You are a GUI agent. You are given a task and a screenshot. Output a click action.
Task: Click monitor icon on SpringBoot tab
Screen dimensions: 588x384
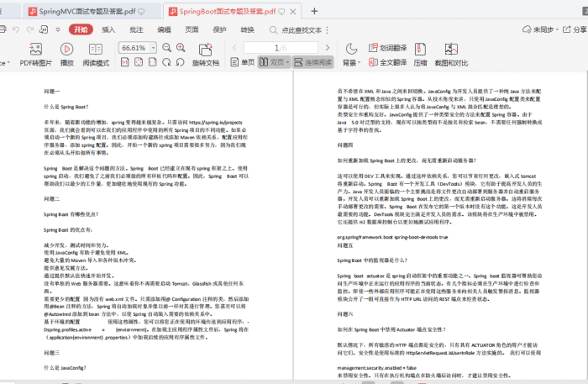(281, 12)
